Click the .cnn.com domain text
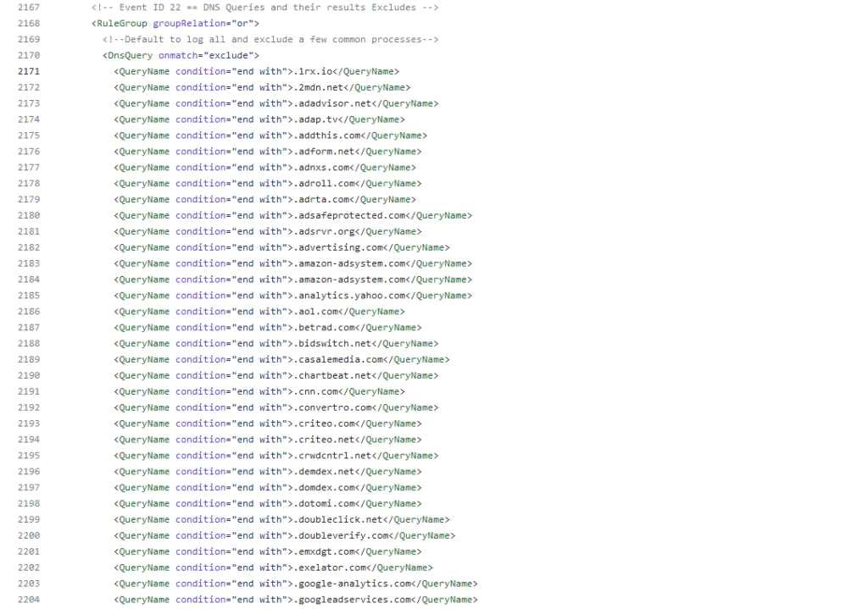 click(x=317, y=392)
